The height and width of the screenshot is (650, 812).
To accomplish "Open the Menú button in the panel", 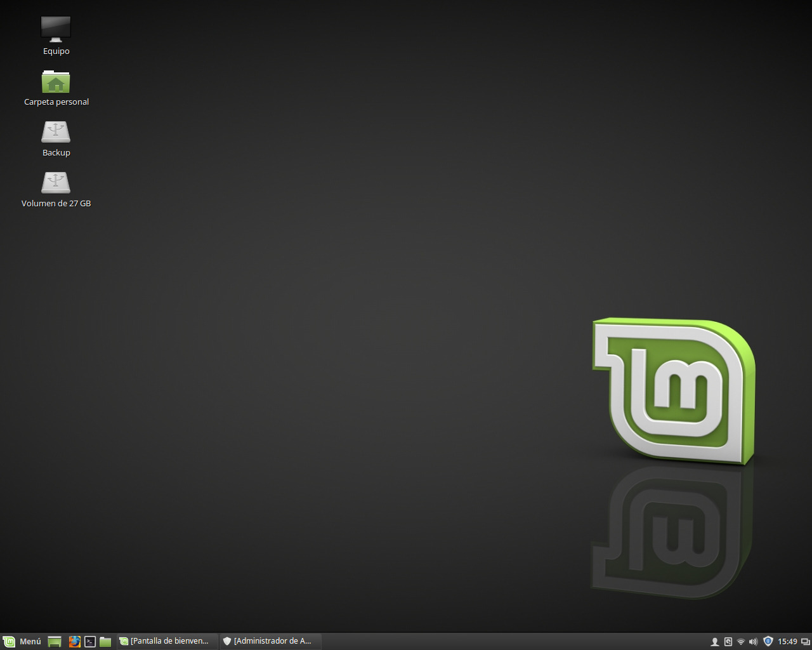I will (22, 641).
